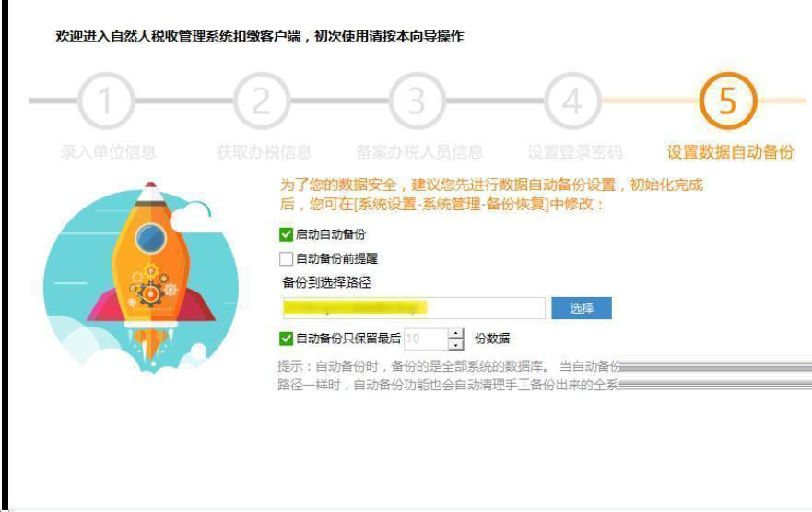Decrease backup count with down arrow

coord(455,345)
